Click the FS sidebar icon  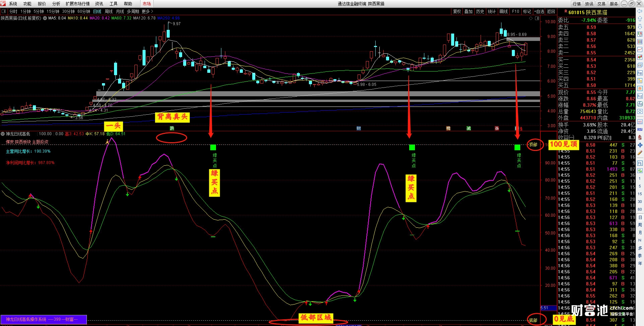640,163
